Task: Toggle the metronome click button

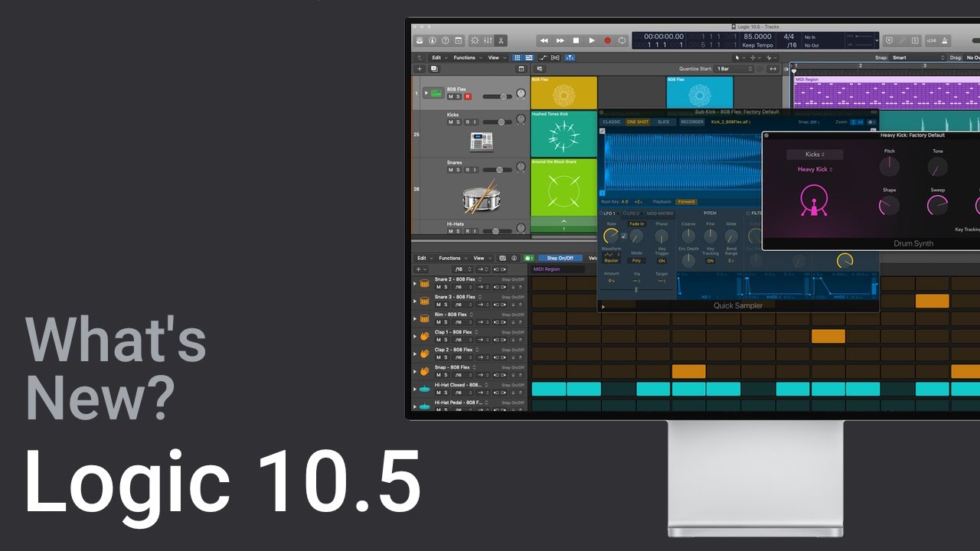Action: [x=945, y=41]
